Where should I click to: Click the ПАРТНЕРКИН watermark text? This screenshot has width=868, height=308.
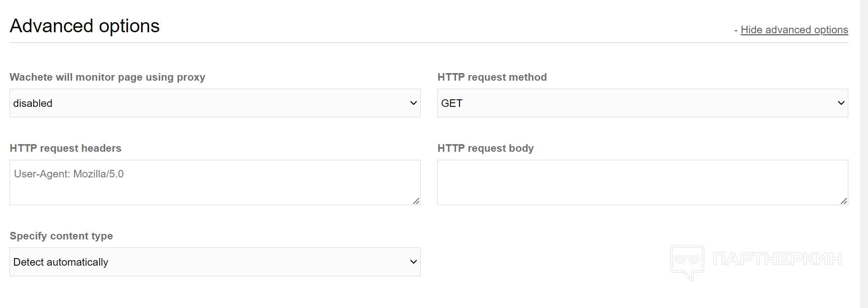point(777,259)
